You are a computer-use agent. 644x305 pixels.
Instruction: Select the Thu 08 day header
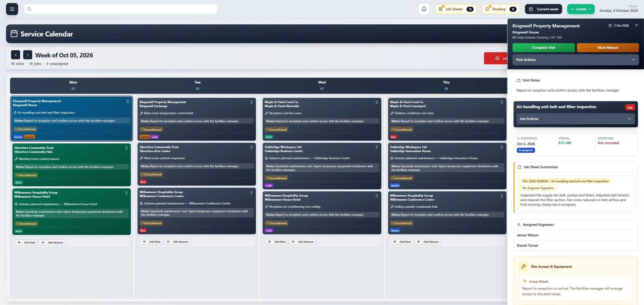pyautogui.click(x=446, y=85)
